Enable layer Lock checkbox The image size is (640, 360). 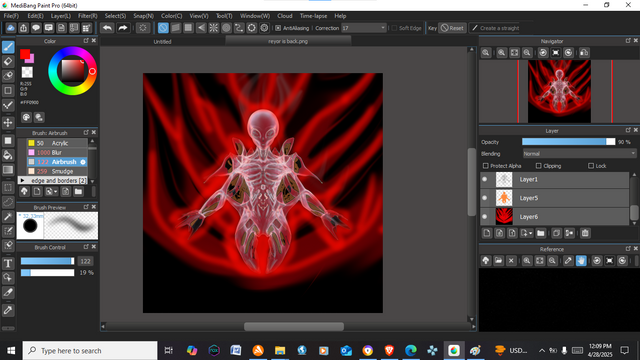591,166
